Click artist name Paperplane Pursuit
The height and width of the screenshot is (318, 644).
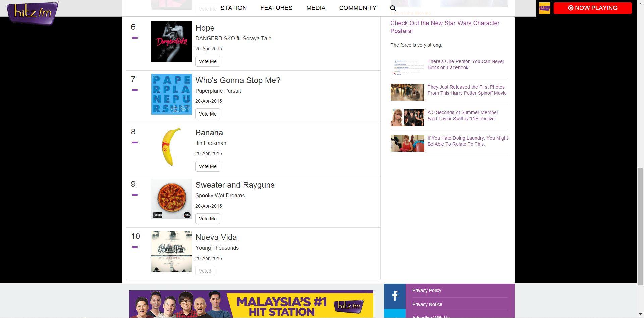[218, 91]
